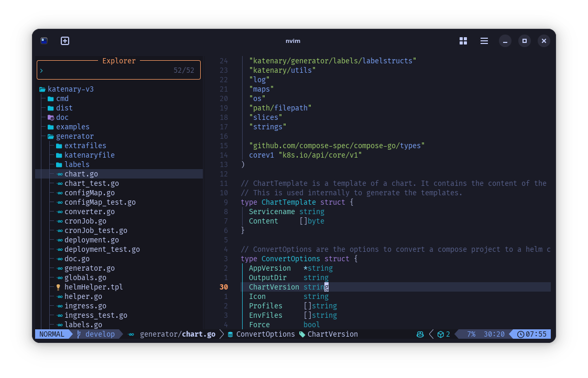588x378 pixels.
Task: Open configMap.go file
Action: coord(90,193)
